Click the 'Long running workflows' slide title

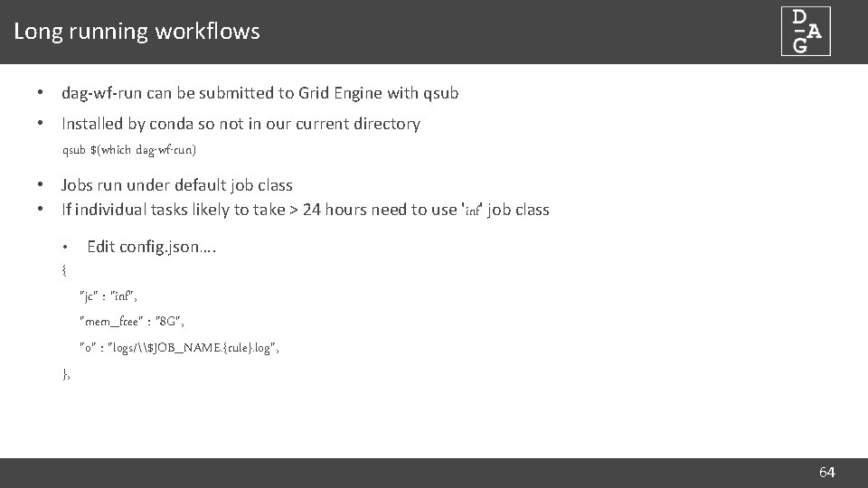pyautogui.click(x=137, y=32)
